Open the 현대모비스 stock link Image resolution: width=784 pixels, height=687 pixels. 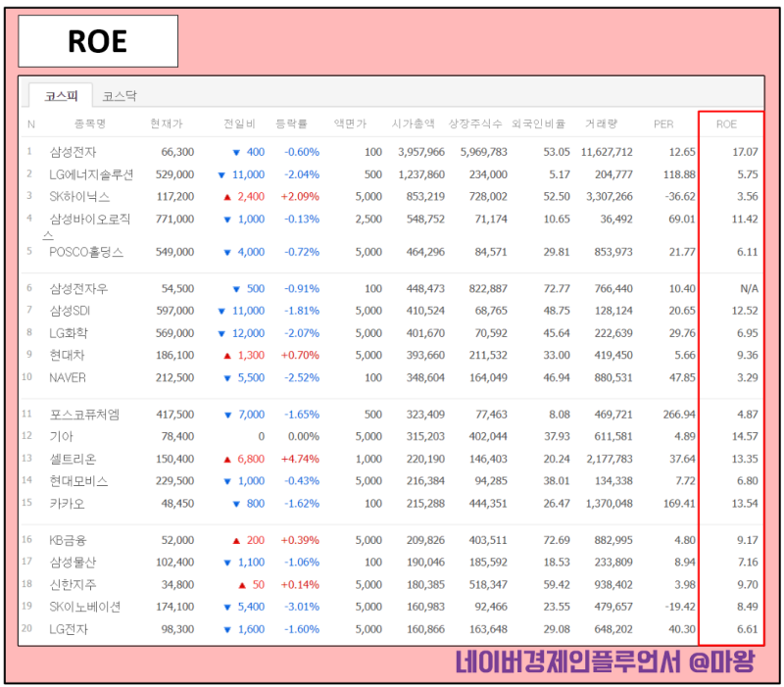point(78,481)
